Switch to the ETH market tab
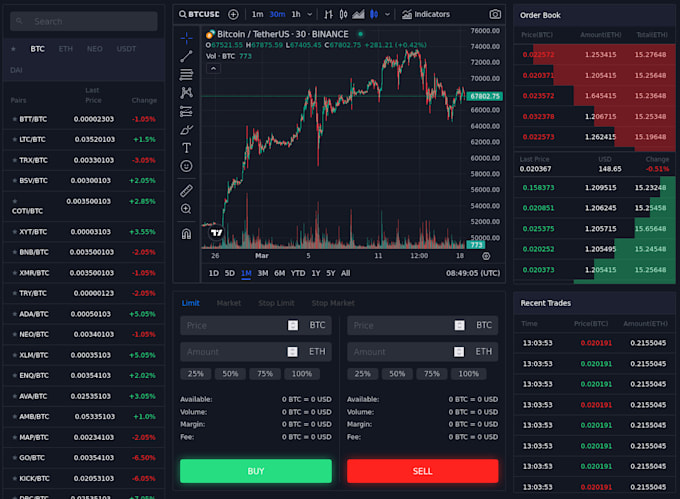The width and height of the screenshot is (680, 499). pos(65,49)
